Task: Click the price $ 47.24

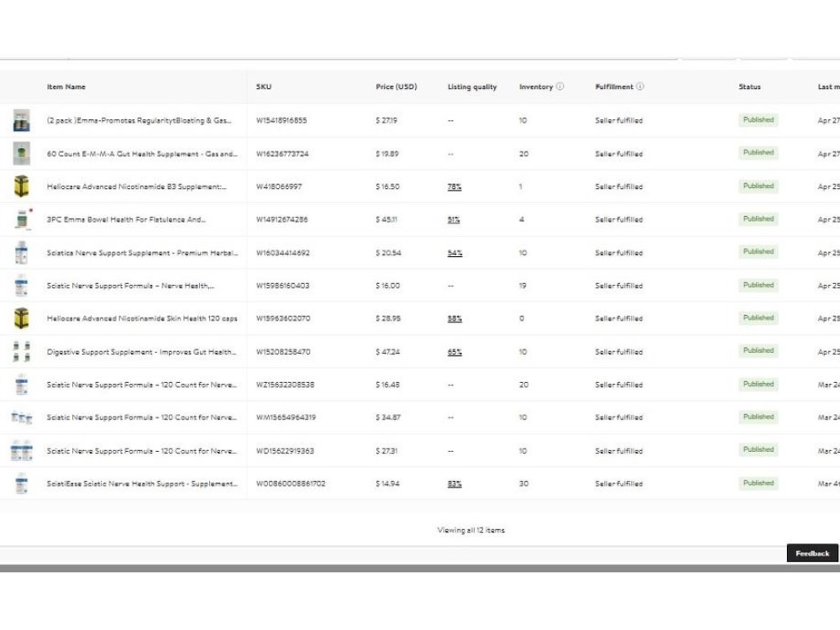Action: click(387, 352)
